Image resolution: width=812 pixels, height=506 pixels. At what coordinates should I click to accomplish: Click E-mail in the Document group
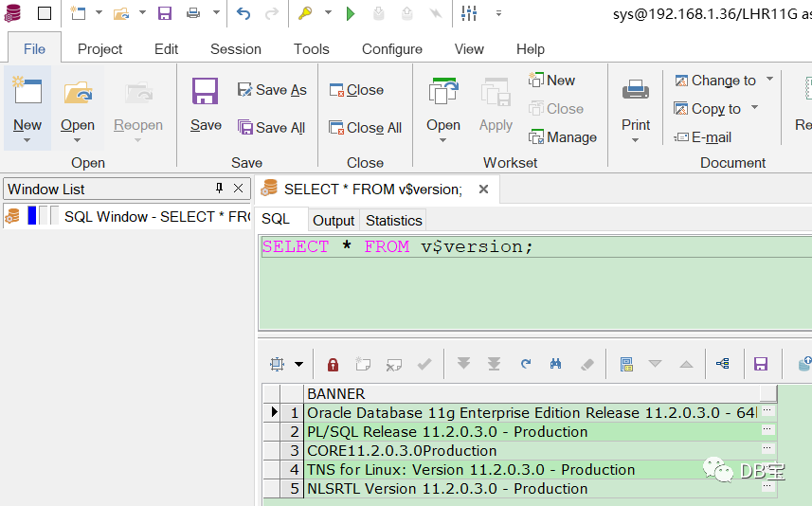[x=703, y=137]
